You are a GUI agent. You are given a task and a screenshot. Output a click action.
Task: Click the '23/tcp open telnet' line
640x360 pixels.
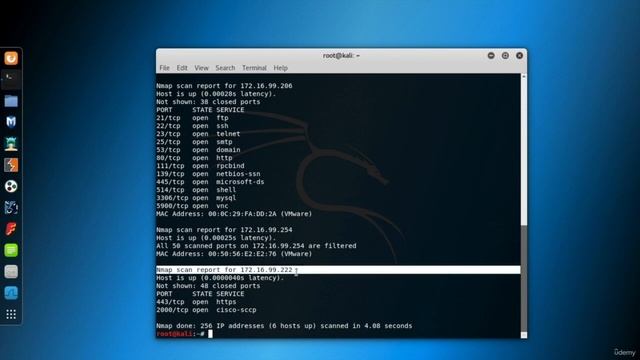tap(198, 134)
